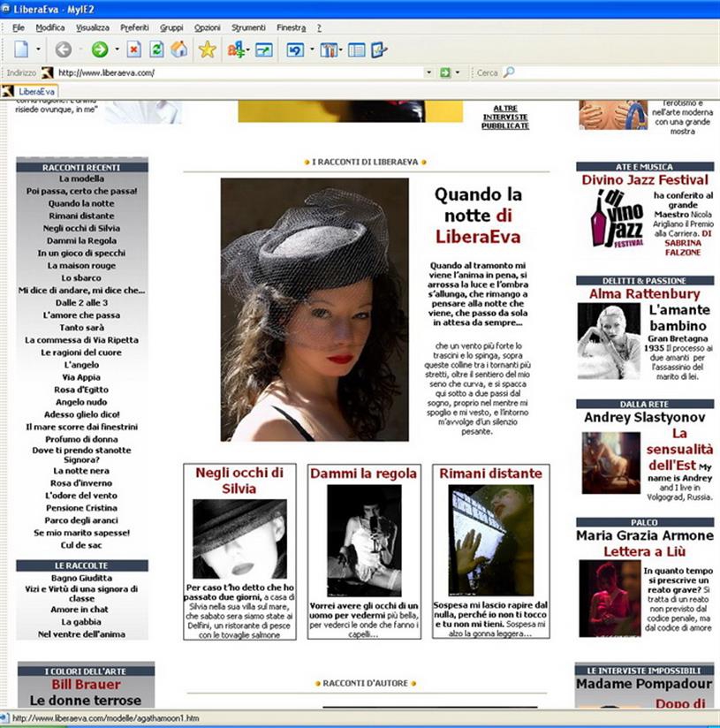Open the Modifica menu

click(50, 28)
